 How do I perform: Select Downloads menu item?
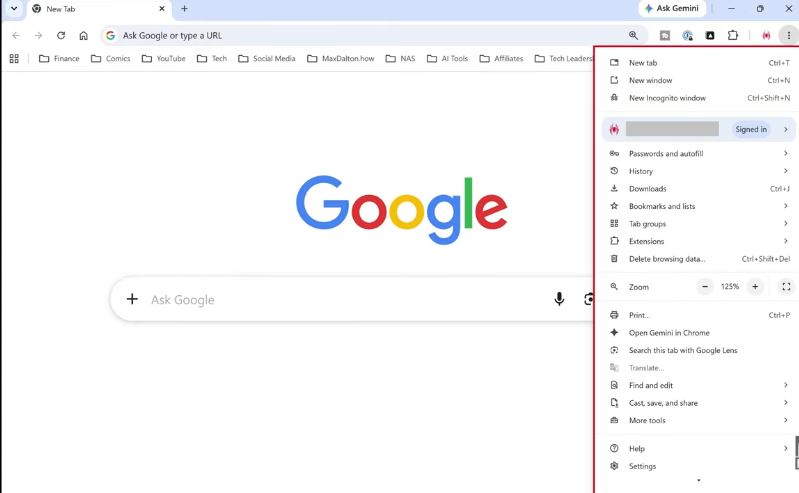(x=699, y=189)
